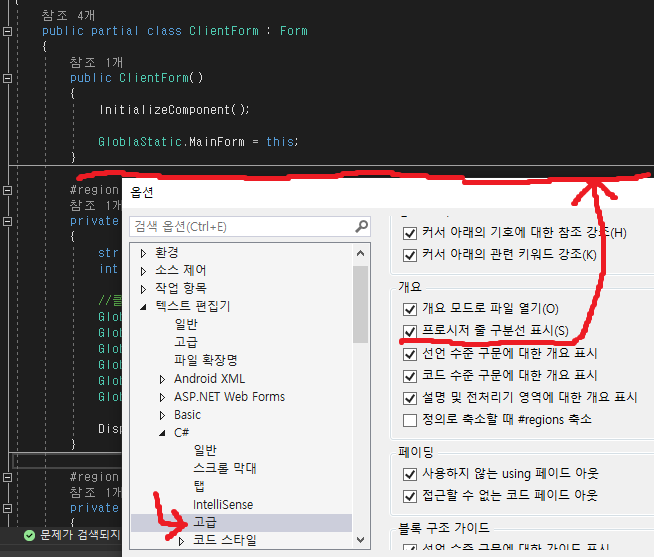Click 참조 1개 above ClientForm() constructor

point(96,63)
